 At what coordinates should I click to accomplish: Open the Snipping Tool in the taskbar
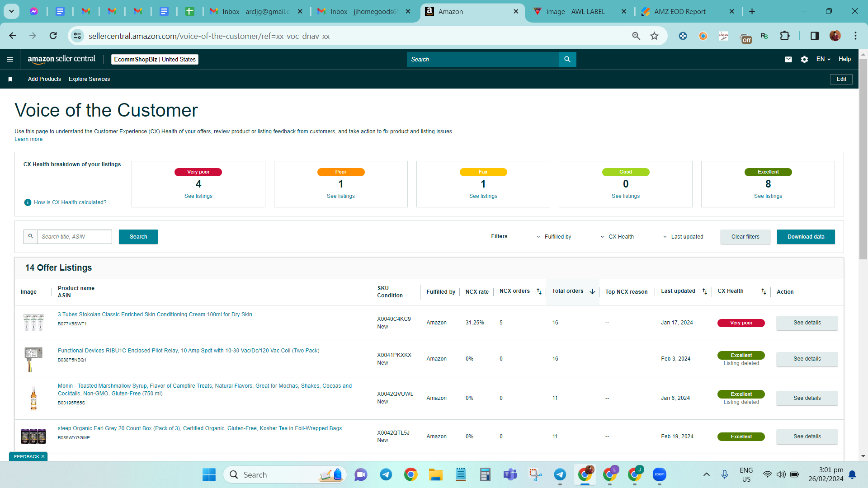(535, 474)
